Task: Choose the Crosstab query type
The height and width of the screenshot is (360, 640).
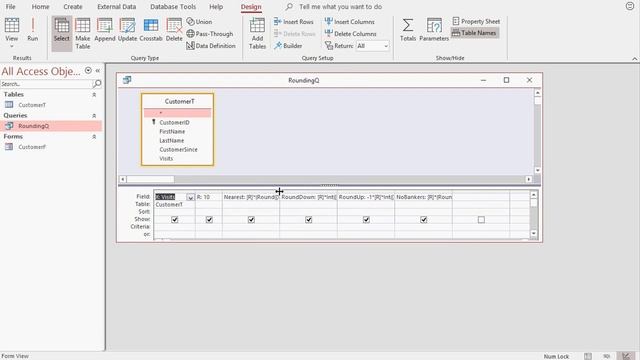Action: click(x=151, y=29)
